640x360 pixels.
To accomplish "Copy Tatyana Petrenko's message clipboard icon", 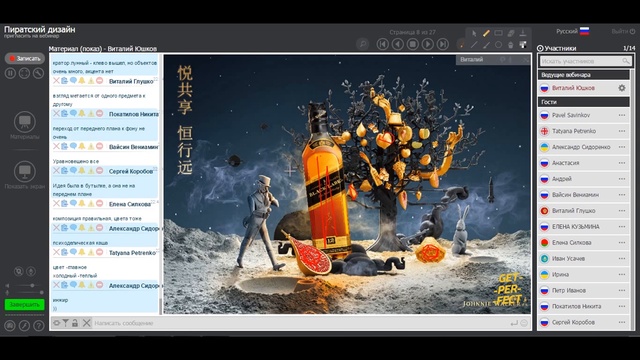I will [x=64, y=252].
